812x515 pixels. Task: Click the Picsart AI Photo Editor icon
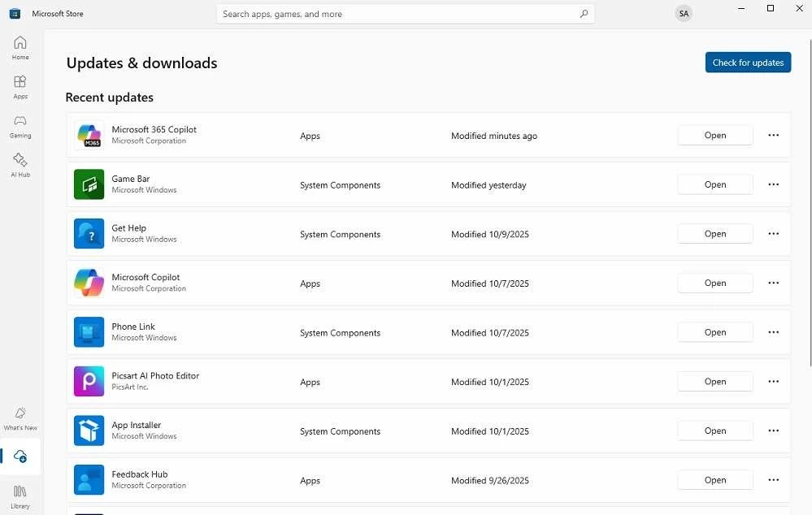pos(89,382)
